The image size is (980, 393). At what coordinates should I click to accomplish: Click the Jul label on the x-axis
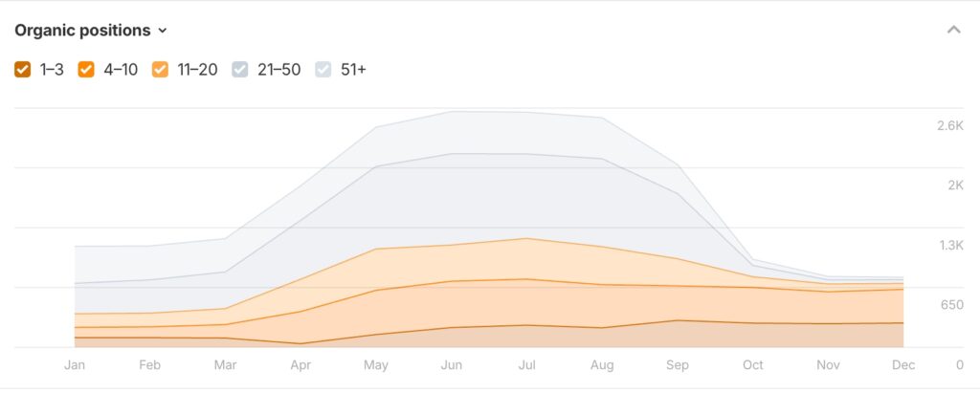coord(526,364)
